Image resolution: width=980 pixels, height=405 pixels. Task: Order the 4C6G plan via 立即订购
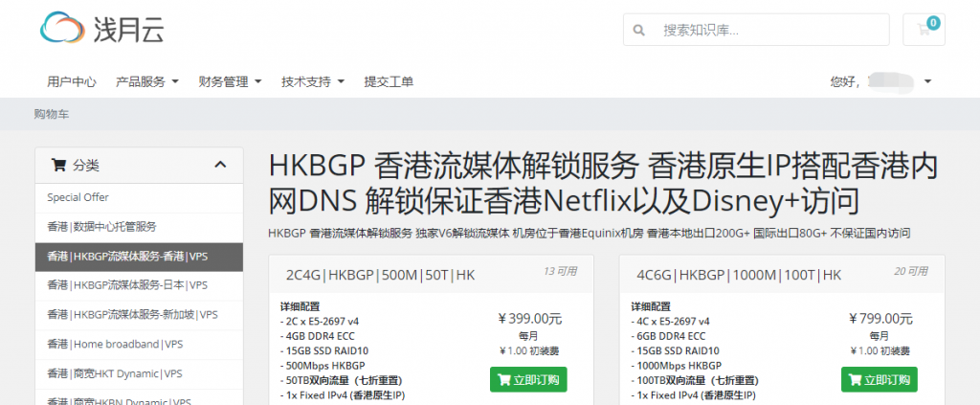tap(880, 379)
